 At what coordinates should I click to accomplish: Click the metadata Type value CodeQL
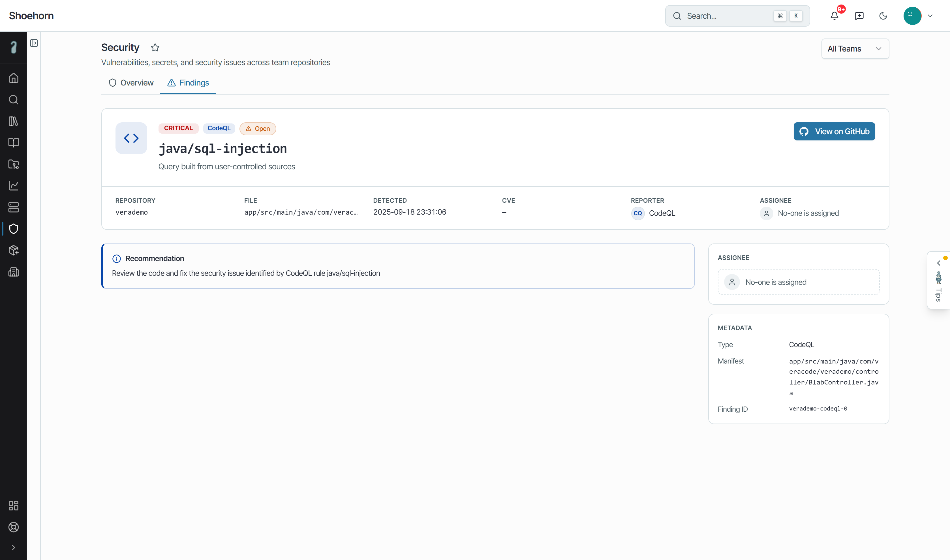802,345
